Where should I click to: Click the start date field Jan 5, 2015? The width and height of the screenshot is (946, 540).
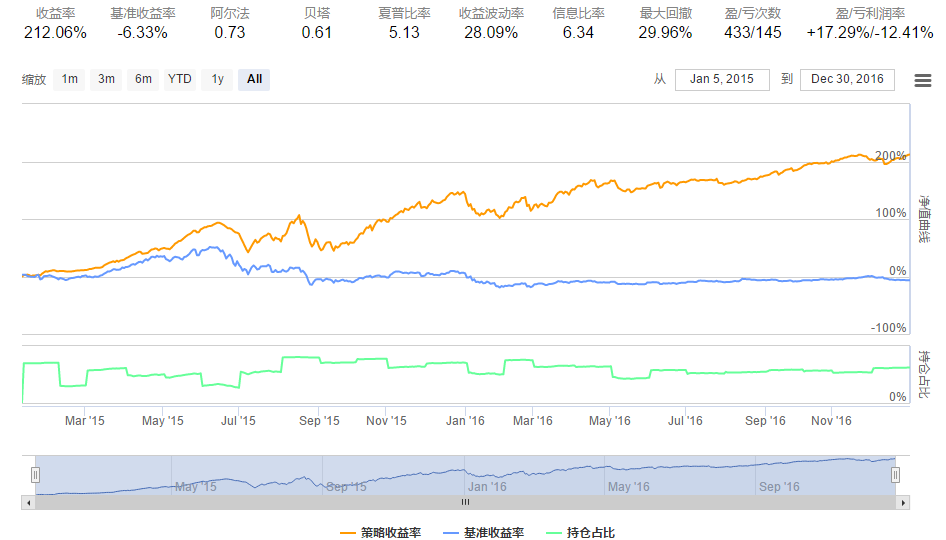[722, 80]
